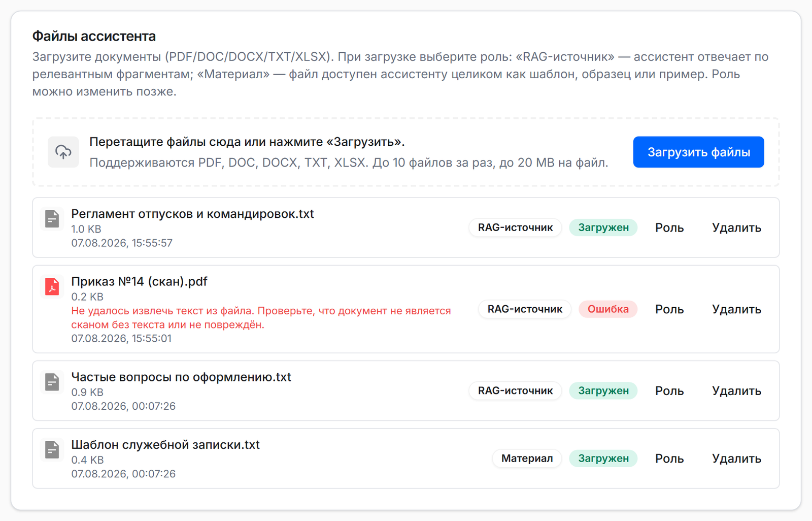This screenshot has height=521, width=812.
Task: Select file name "Приказ №14 (скан).pdf"
Action: (x=139, y=281)
